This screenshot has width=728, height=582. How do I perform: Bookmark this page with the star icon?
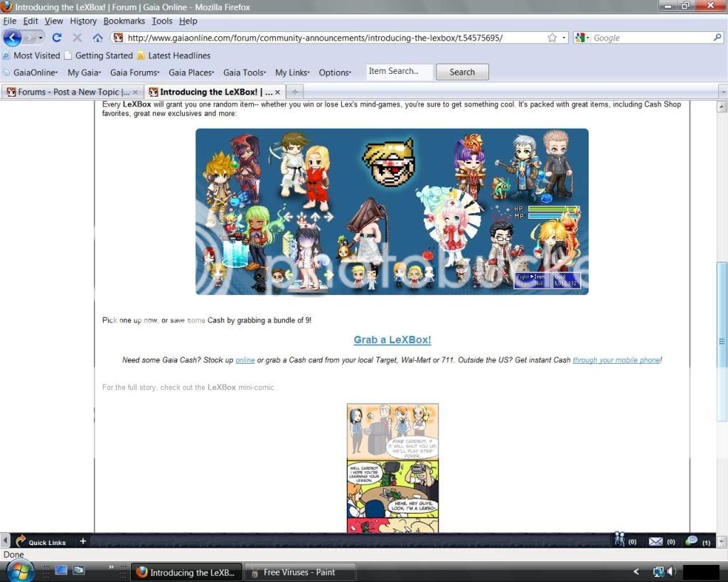tap(552, 38)
